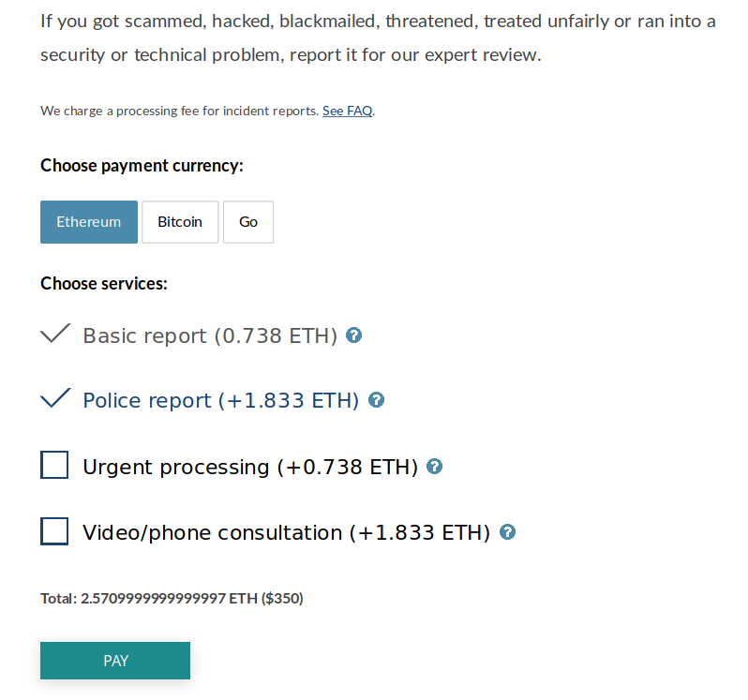Tick the Video/phone consultation checkbox
748x700 pixels.
[54, 530]
